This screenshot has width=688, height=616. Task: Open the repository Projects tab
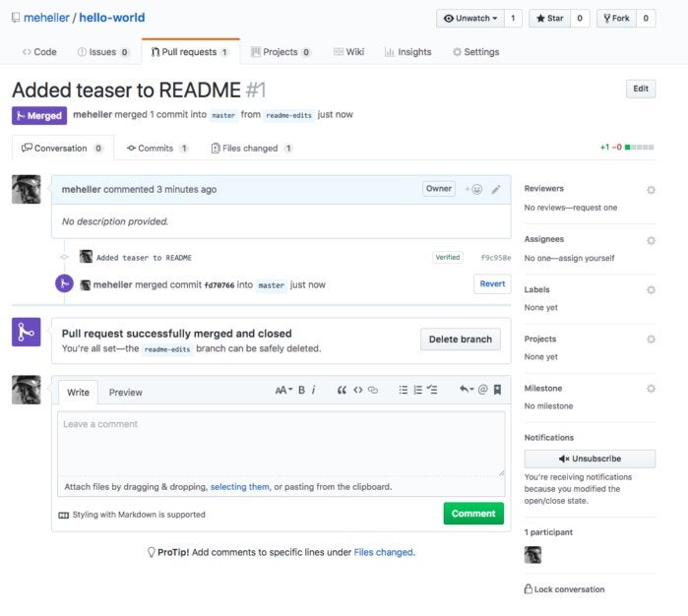(281, 52)
